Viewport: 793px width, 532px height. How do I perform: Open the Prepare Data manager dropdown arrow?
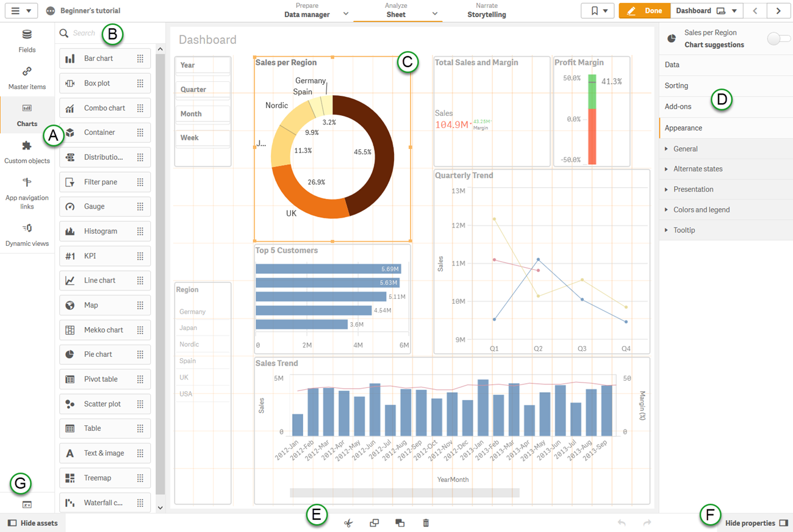coord(346,13)
